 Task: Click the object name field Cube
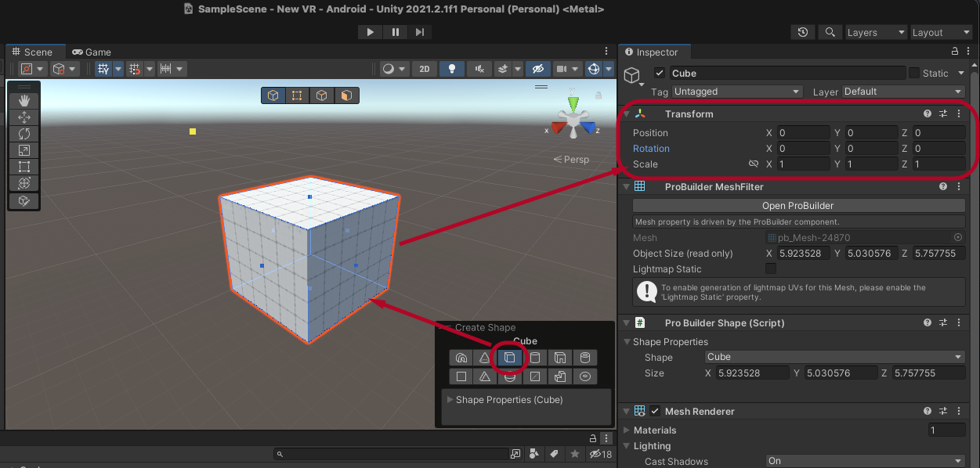(x=787, y=73)
